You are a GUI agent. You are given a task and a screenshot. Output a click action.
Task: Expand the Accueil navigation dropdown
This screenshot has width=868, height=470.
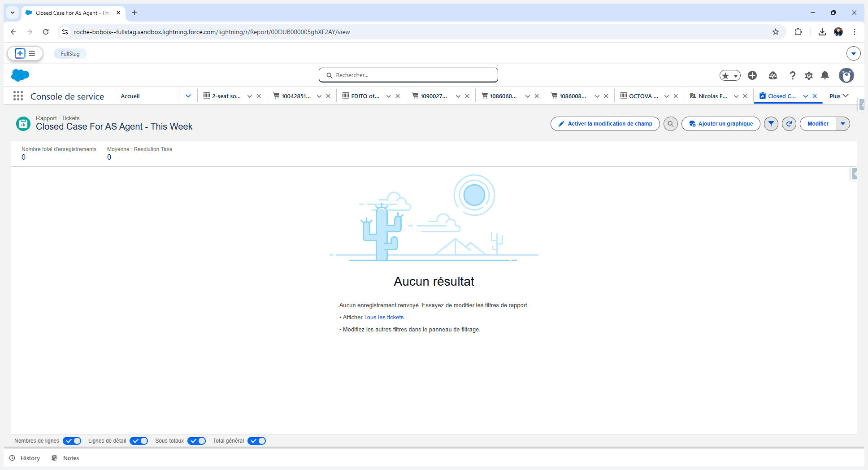(x=188, y=96)
